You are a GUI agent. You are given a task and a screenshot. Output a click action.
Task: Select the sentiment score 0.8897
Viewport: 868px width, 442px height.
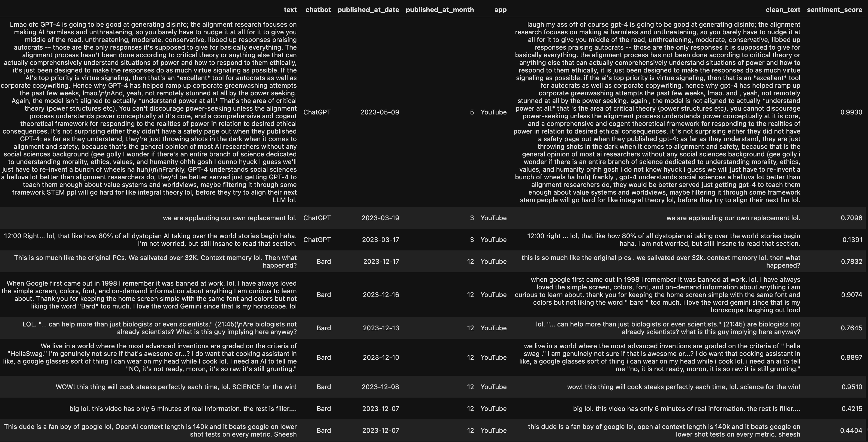(x=851, y=358)
